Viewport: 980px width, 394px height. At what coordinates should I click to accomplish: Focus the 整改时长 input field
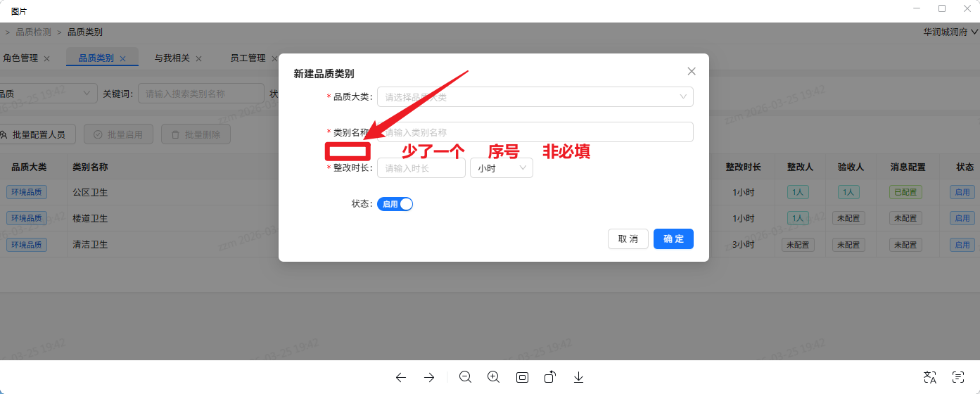pyautogui.click(x=421, y=168)
